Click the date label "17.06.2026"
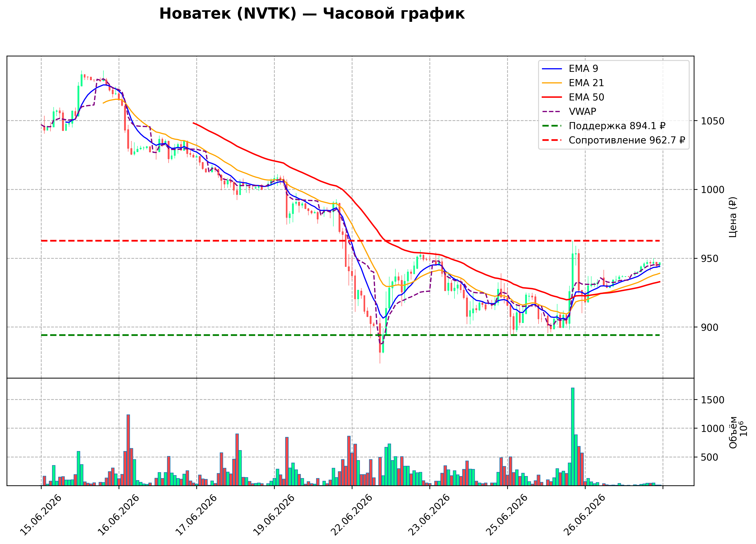 coord(196,515)
